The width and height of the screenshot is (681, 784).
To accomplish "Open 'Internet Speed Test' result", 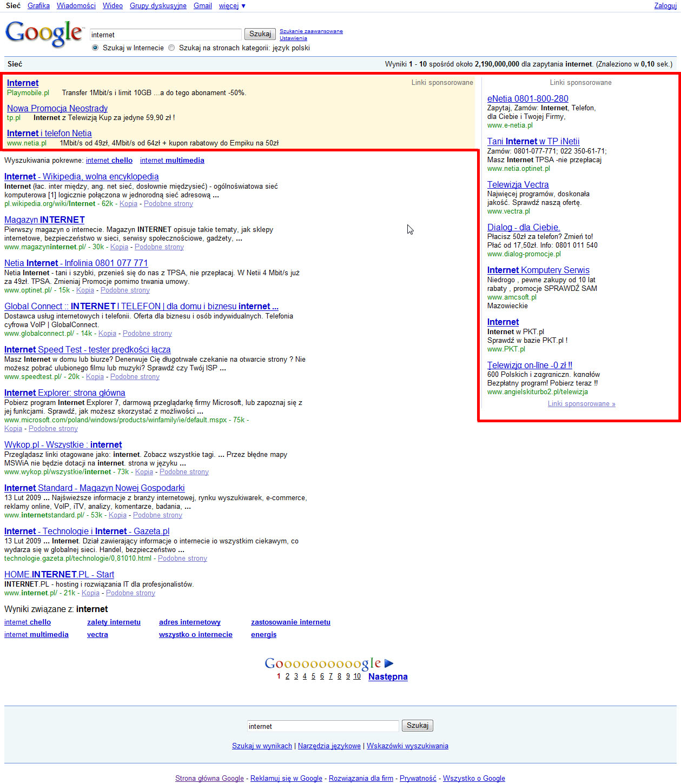I will tap(88, 349).
